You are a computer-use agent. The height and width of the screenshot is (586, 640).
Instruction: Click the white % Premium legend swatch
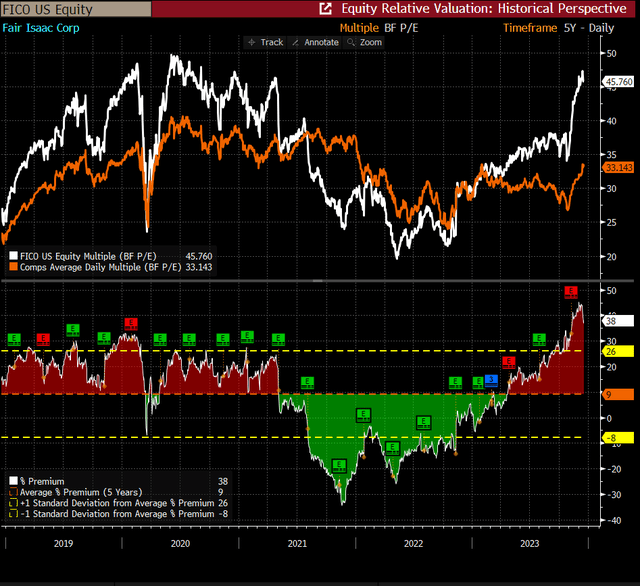pyautogui.click(x=13, y=481)
